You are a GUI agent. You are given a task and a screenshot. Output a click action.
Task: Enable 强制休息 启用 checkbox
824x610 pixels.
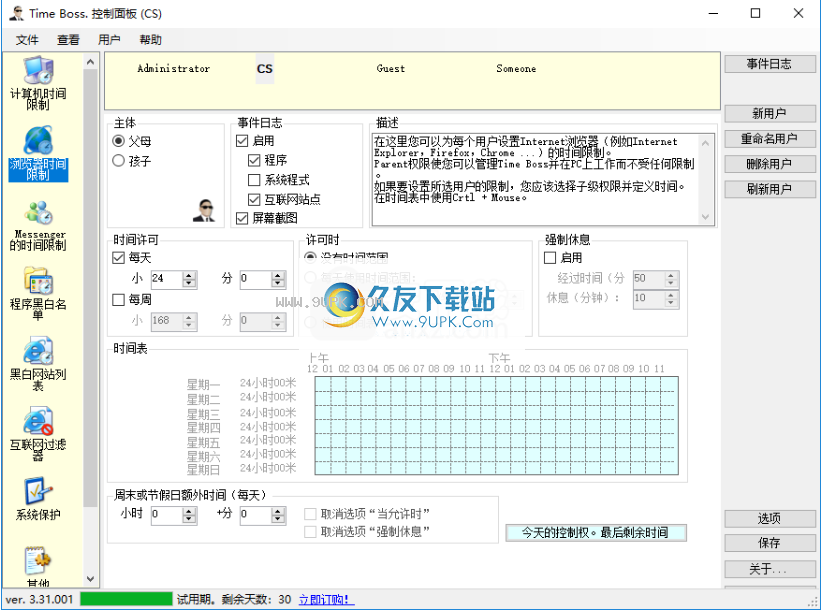(x=550, y=257)
